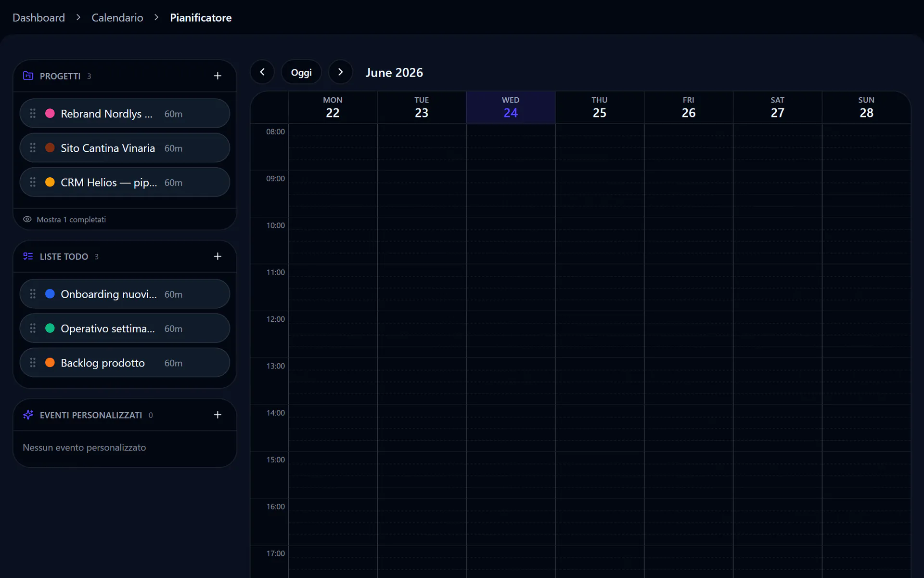Add a new project with the plus icon

pos(218,76)
